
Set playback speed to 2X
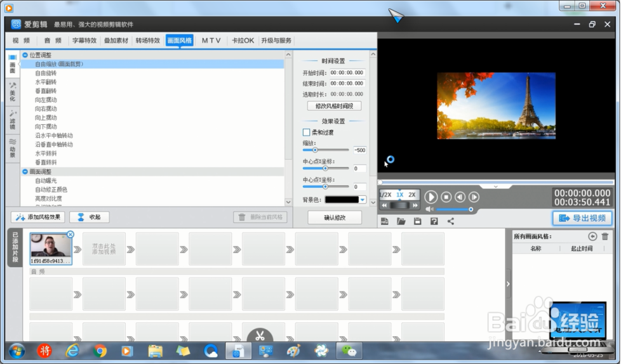[x=412, y=195]
